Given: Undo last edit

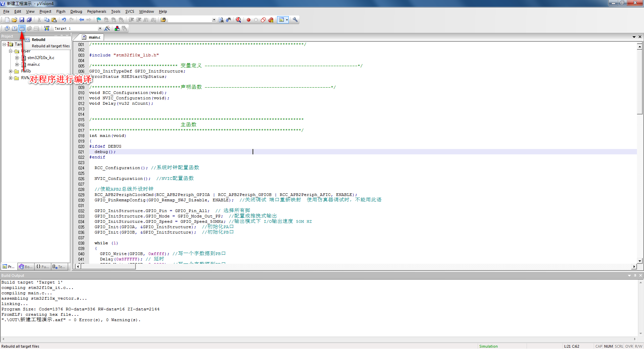Looking at the screenshot, I should (x=64, y=20).
